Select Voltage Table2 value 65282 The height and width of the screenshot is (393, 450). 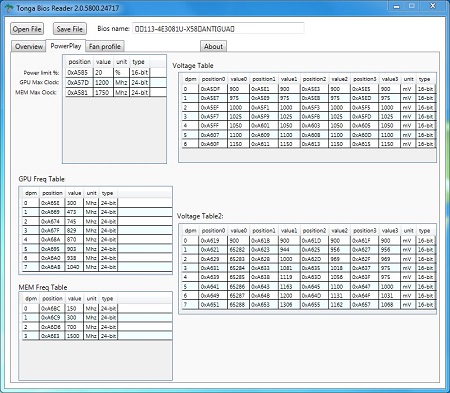[x=238, y=250]
